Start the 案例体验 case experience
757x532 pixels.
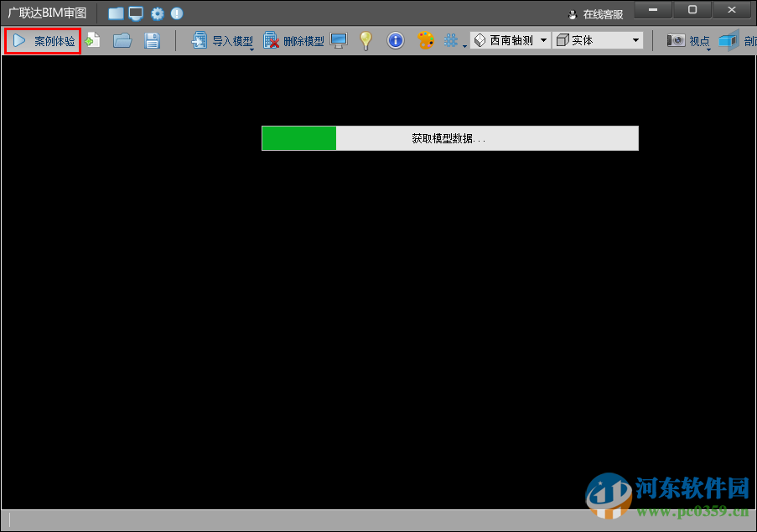tap(42, 39)
